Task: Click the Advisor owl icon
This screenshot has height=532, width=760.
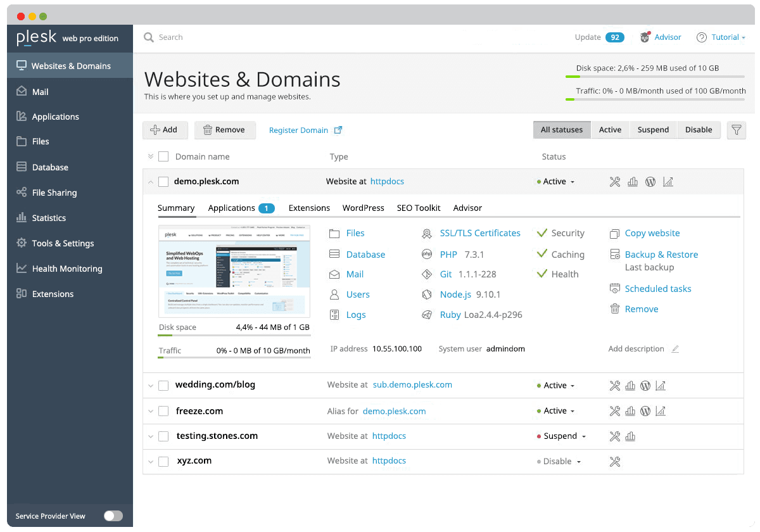Action: (x=645, y=37)
